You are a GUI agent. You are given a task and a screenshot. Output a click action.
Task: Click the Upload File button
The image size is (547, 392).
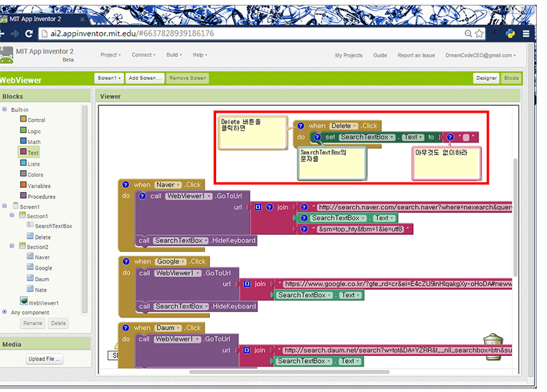pyautogui.click(x=44, y=359)
